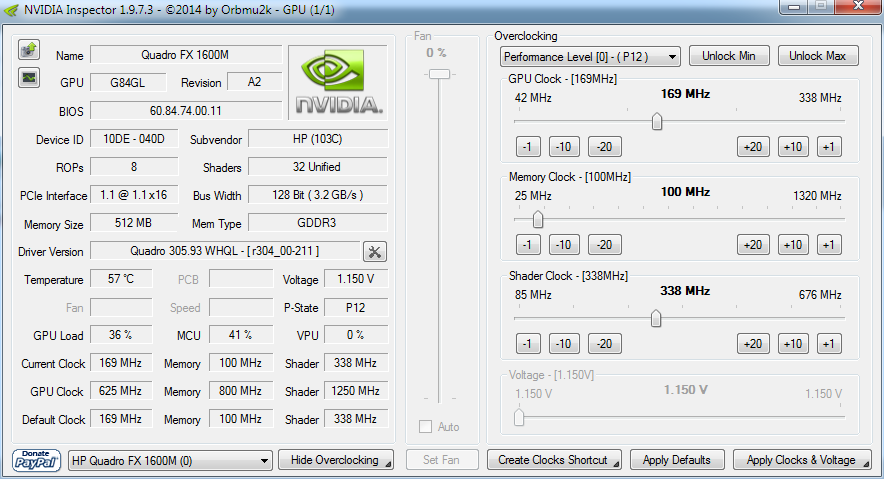Click the NVIDIA Inspector title bar app icon
The image size is (884, 479).
[x=10, y=10]
